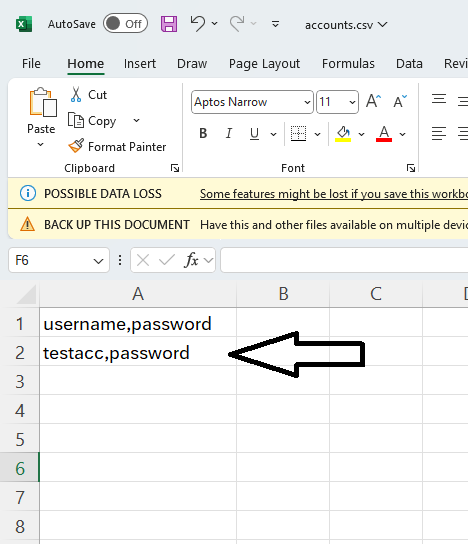This screenshot has height=544, width=468.
Task: Click the Possible Data Loss info icon
Action: tap(28, 194)
